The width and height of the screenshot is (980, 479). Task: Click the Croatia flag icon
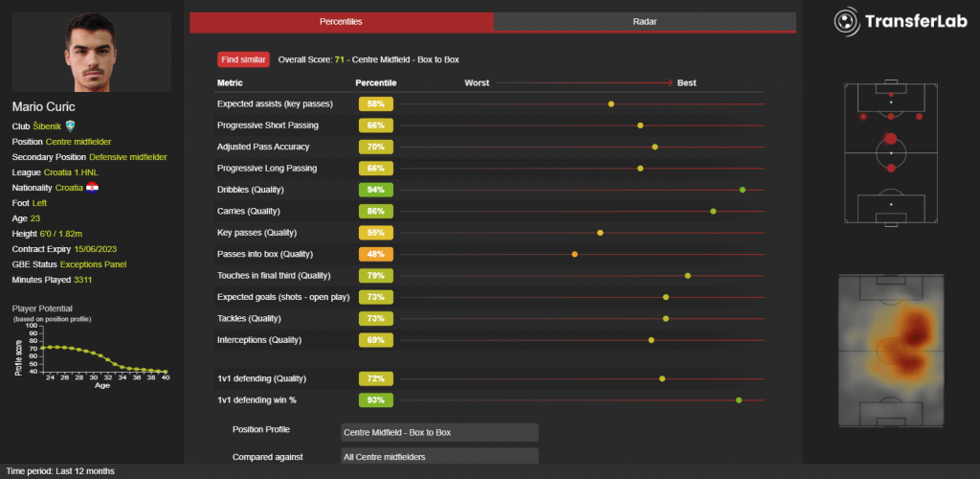tap(92, 187)
